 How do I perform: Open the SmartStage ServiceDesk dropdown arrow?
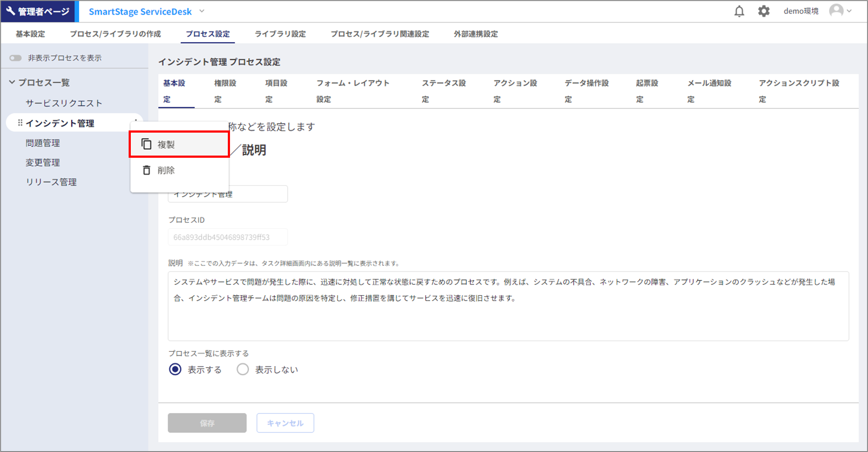(x=202, y=11)
